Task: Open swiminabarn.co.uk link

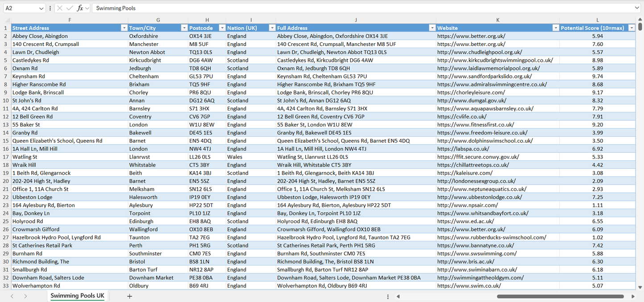Action: pos(477,270)
